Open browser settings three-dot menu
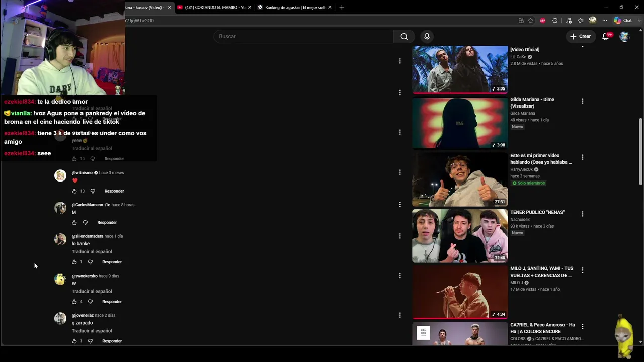The height and width of the screenshot is (362, 644). [605, 21]
